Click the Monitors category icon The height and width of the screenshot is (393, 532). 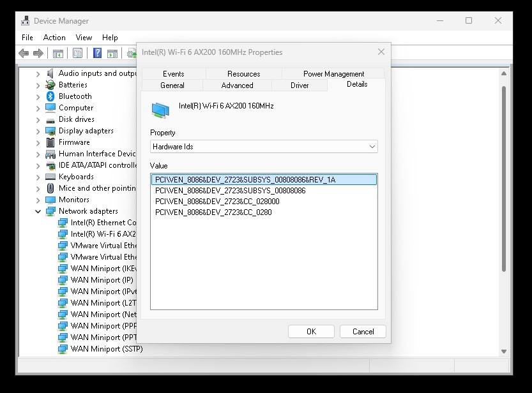click(50, 200)
